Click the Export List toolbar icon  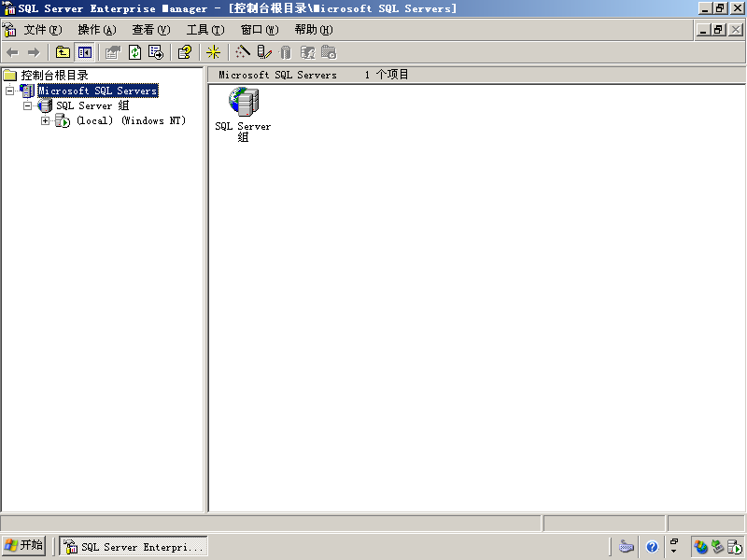click(x=156, y=52)
